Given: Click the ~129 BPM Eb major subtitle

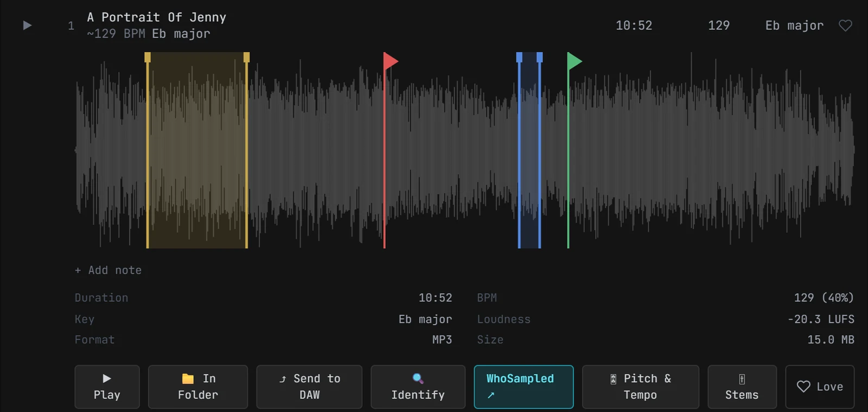Looking at the screenshot, I should tap(149, 34).
